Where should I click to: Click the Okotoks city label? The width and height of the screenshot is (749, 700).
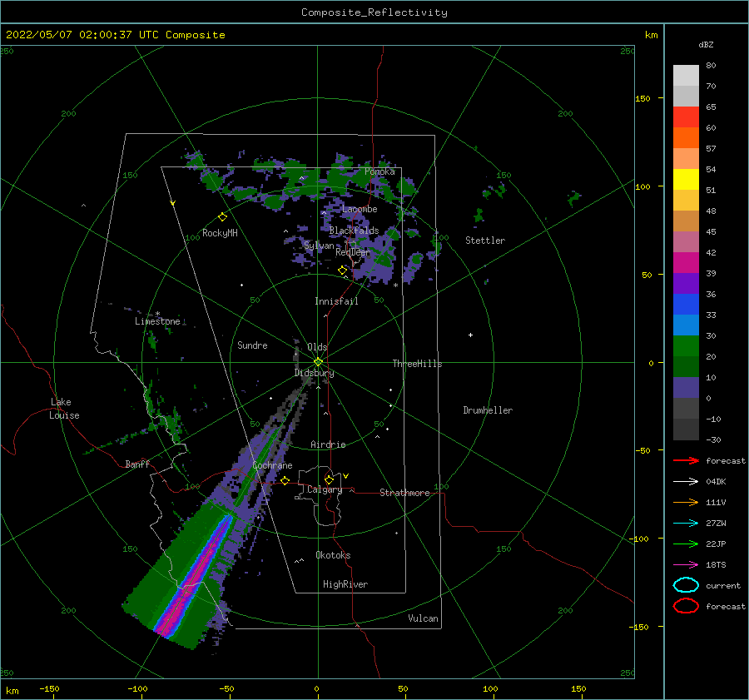(333, 555)
